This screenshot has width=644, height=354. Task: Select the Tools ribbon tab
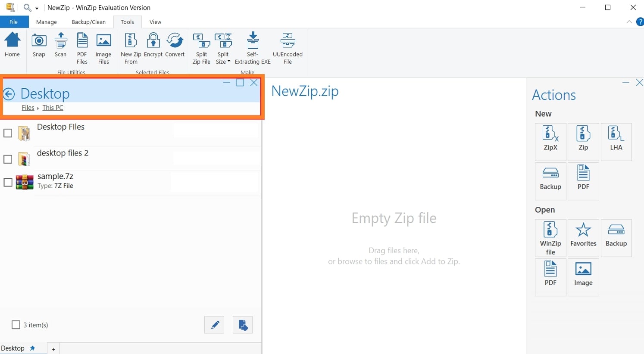click(127, 22)
